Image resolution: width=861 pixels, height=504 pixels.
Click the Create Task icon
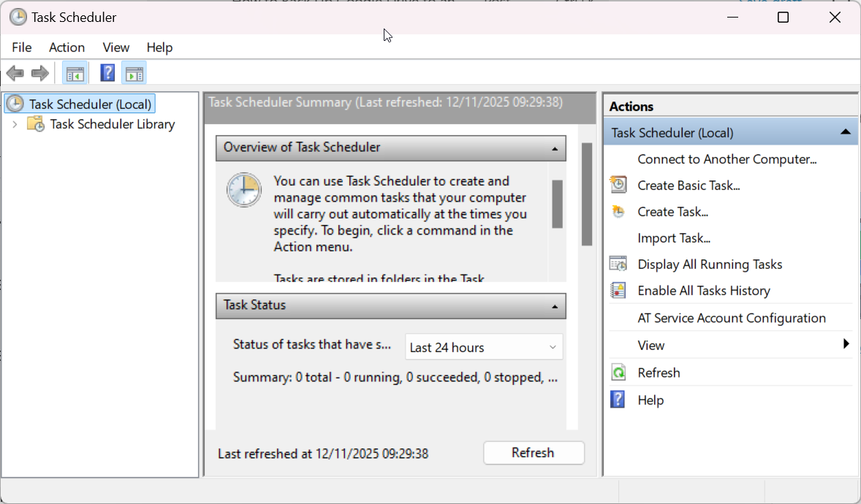coord(618,211)
